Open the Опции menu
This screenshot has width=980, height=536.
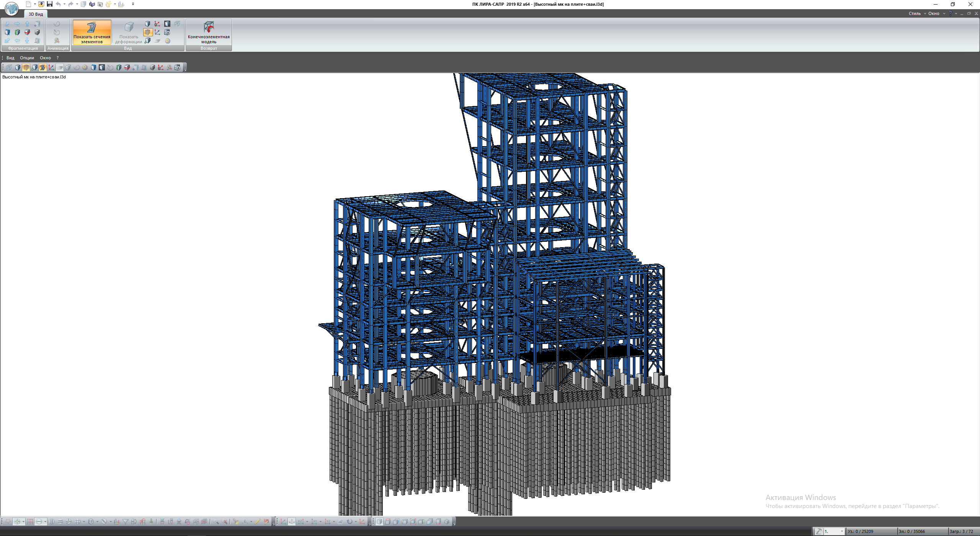point(27,58)
